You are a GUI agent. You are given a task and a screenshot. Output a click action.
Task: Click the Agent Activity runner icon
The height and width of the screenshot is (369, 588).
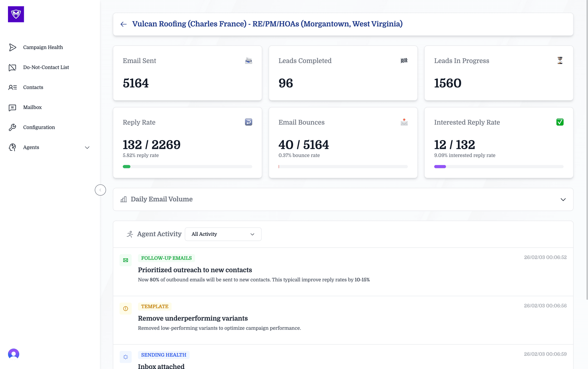130,234
